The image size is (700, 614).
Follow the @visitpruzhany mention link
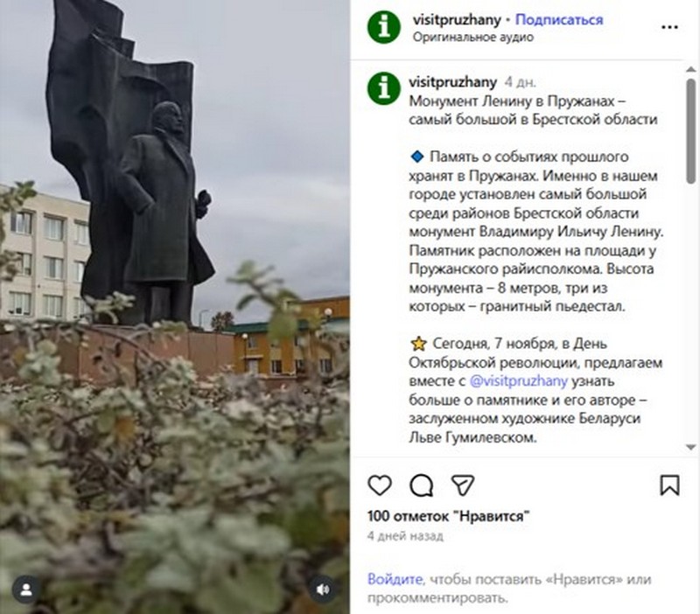coord(519,381)
